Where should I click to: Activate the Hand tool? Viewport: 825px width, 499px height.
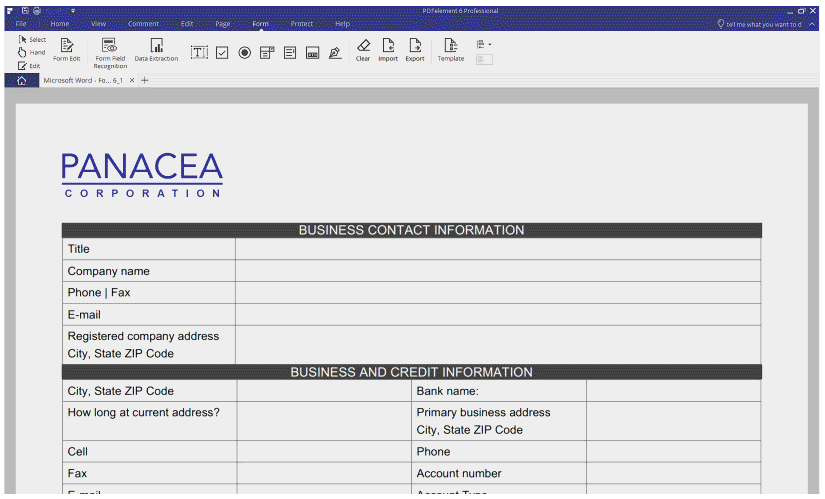(x=31, y=52)
